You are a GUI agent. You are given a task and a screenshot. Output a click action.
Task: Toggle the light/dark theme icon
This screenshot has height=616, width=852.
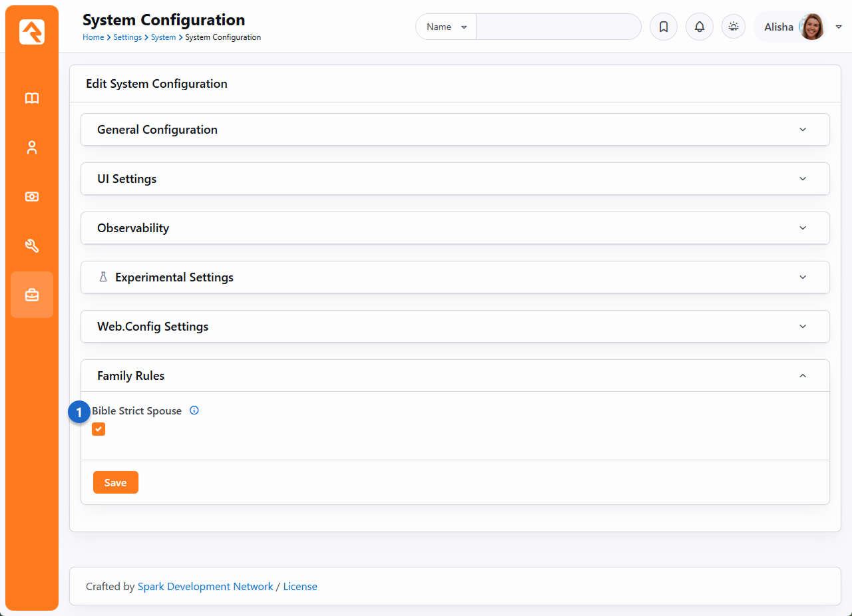(x=734, y=27)
